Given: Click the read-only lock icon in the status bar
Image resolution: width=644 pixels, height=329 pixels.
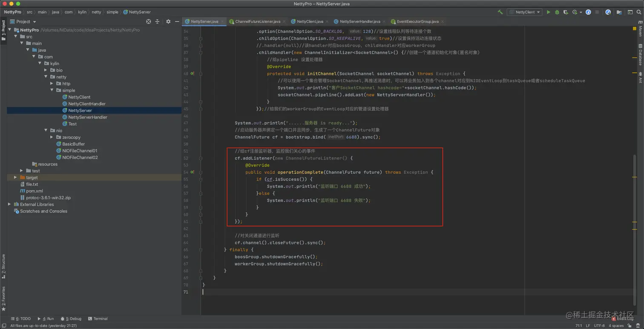Looking at the screenshot, I should (x=630, y=326).
